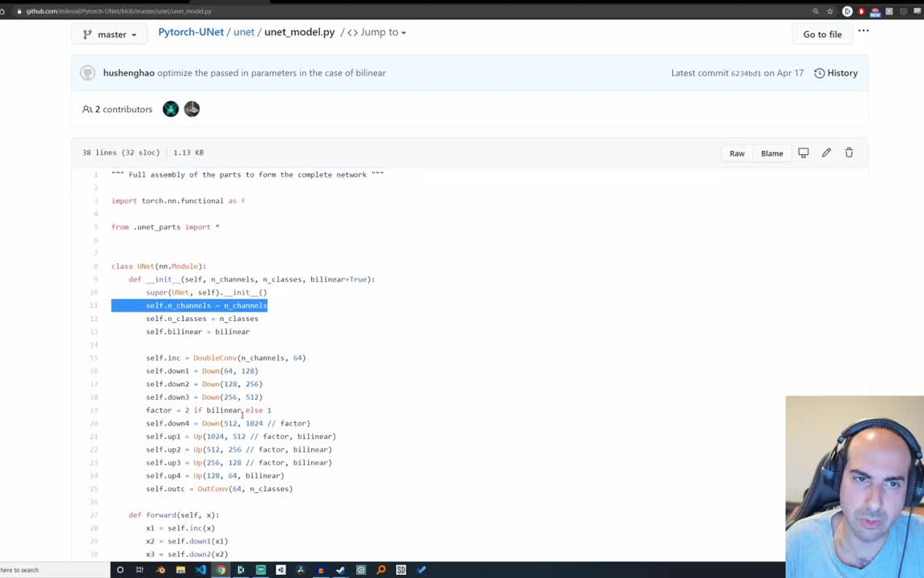Screen dimensions: 924x578
Task: Open Steam from the taskbar
Action: pyautogui.click(x=341, y=570)
